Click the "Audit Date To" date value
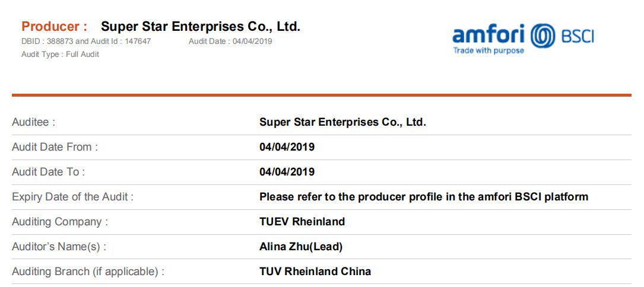This screenshot has width=644, height=287. 287,172
